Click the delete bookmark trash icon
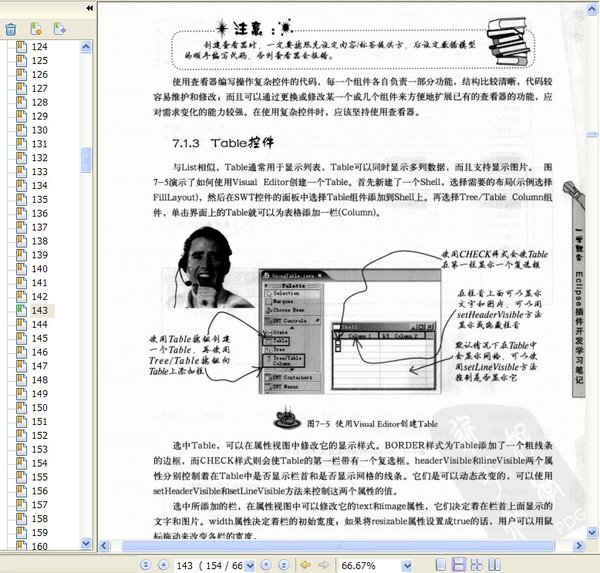The image size is (600, 573). [x=11, y=29]
